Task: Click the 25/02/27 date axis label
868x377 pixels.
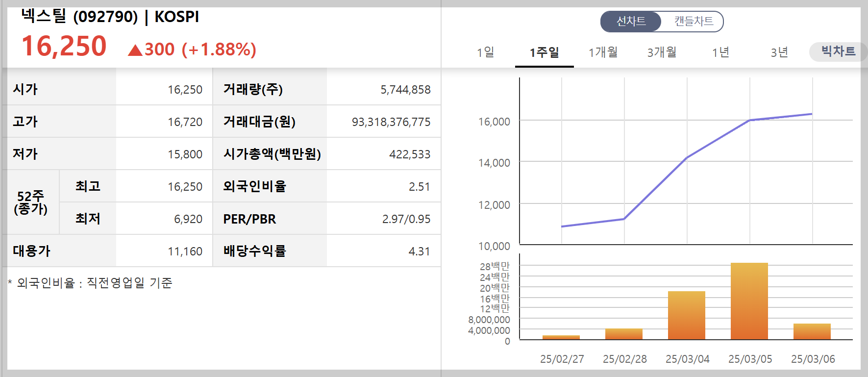Action: pyautogui.click(x=562, y=359)
